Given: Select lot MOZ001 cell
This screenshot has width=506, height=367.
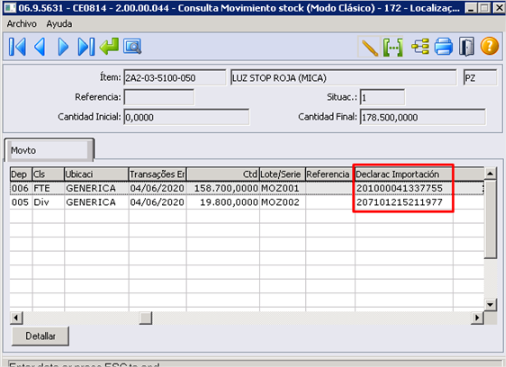Looking at the screenshot, I should pos(282,188).
